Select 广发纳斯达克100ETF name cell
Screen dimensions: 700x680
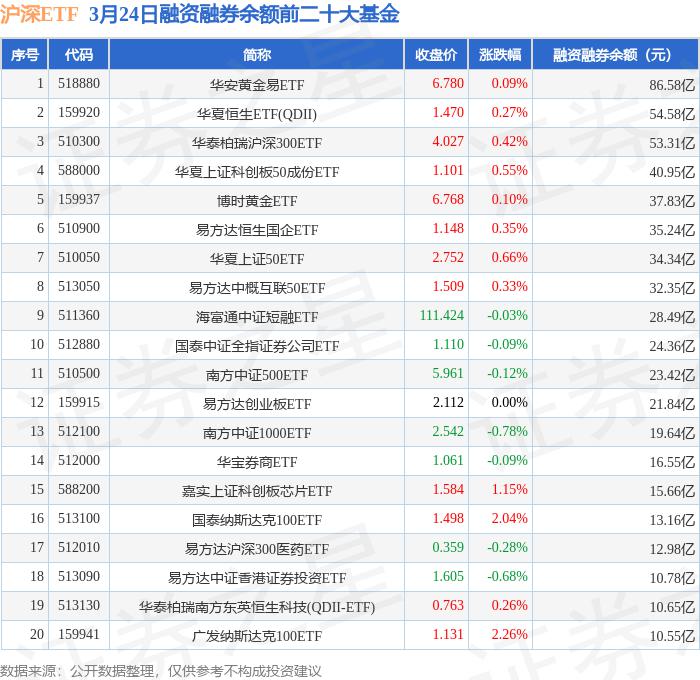click(257, 636)
